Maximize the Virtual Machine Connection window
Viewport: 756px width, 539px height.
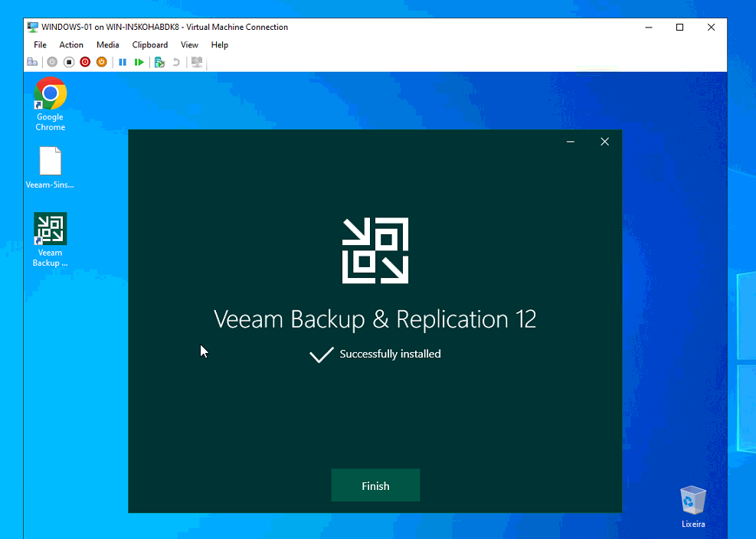(680, 27)
